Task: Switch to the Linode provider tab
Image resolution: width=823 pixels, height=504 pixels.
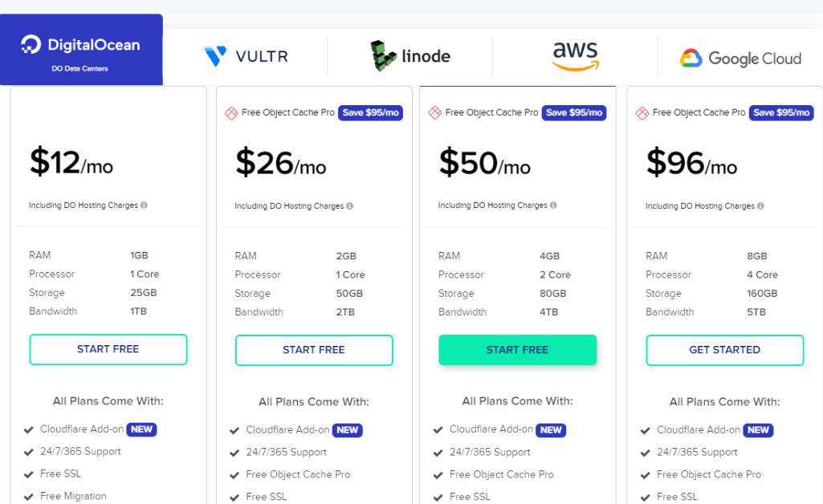Action: (x=410, y=55)
